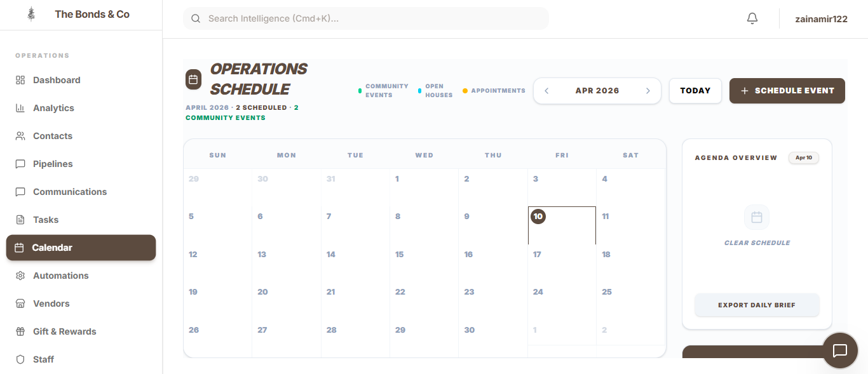Image resolution: width=868 pixels, height=374 pixels.
Task: Select April 15 on the calendar grid
Action: tap(423, 264)
